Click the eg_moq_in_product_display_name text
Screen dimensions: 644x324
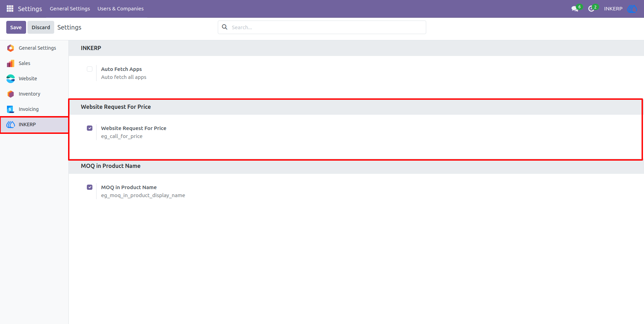click(x=143, y=195)
